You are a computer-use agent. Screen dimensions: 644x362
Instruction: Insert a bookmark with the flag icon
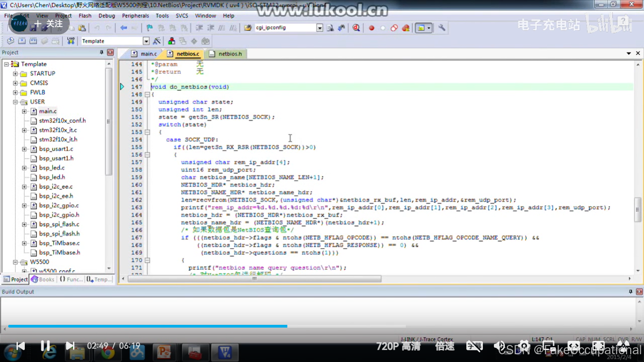pyautogui.click(x=150, y=28)
